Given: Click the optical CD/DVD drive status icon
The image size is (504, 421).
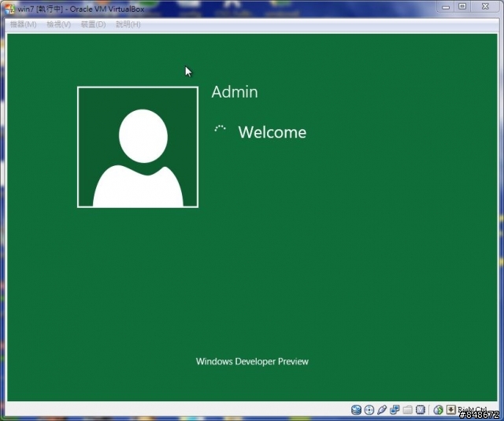Looking at the screenshot, I should [369, 410].
